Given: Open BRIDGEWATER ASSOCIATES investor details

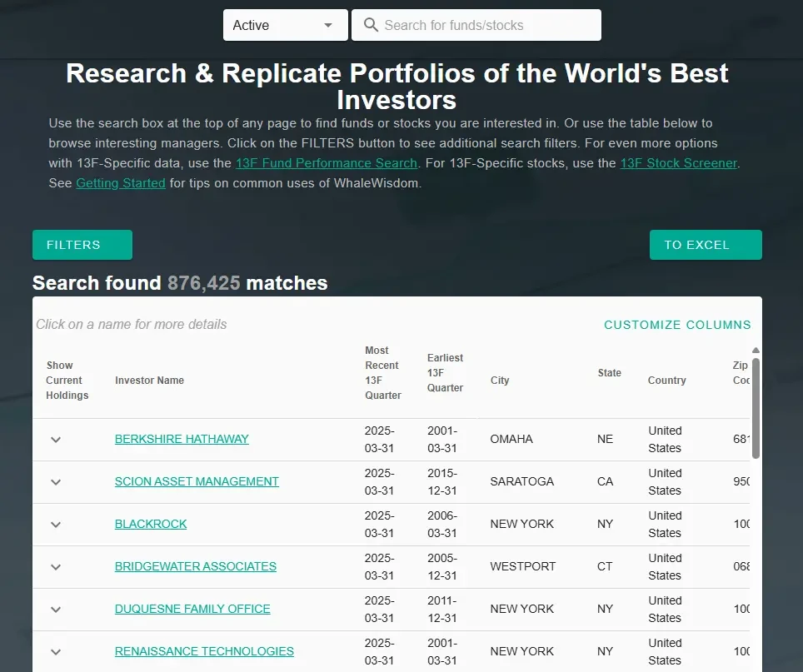Looking at the screenshot, I should coord(196,566).
